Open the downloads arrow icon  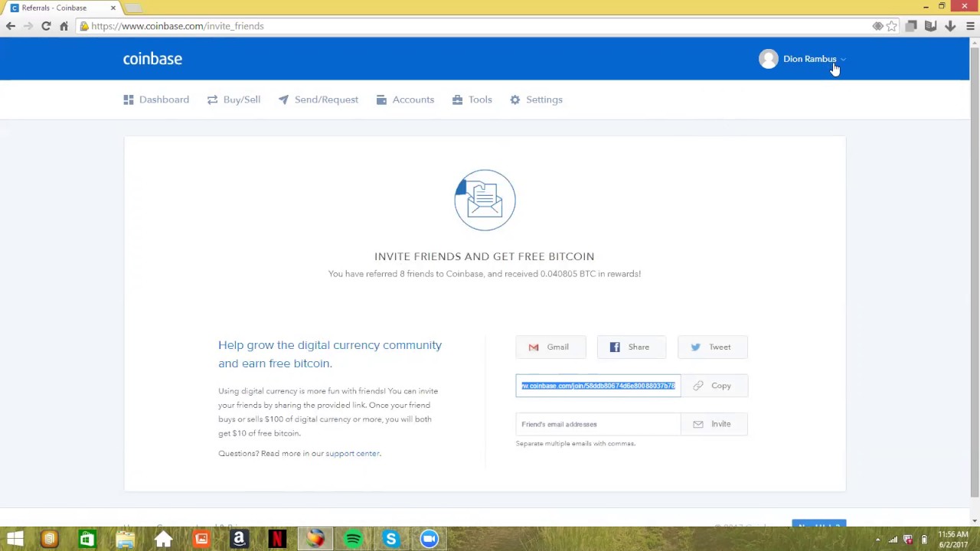coord(950,26)
